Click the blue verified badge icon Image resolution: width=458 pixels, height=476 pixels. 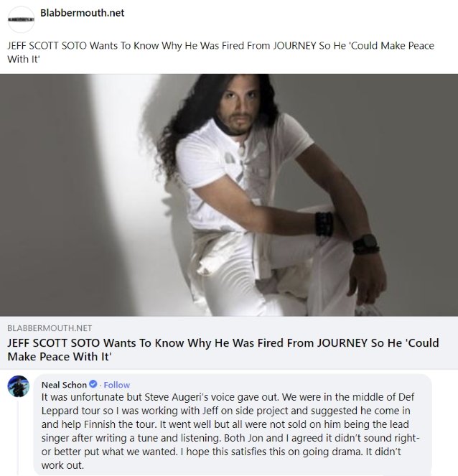click(x=93, y=384)
